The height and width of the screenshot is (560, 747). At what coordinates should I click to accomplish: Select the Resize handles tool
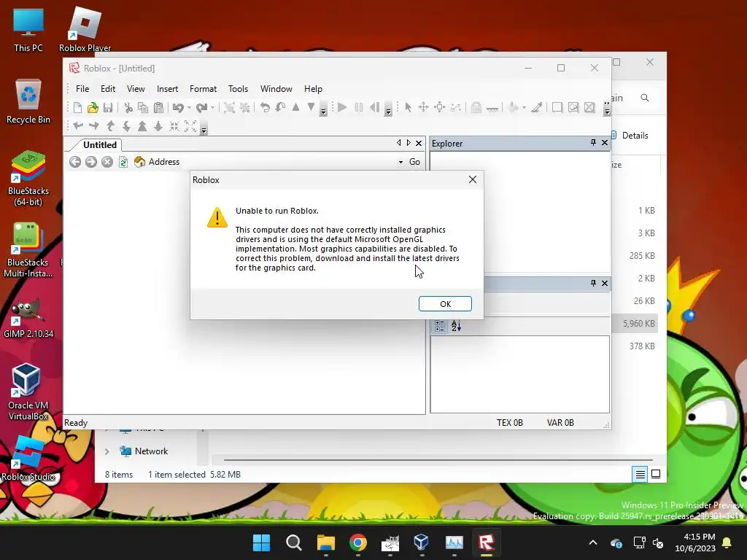[x=440, y=108]
